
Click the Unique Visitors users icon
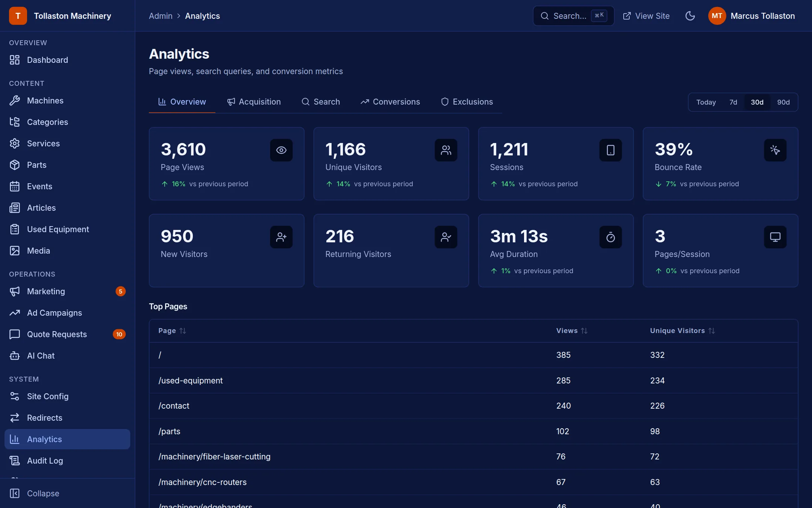446,150
